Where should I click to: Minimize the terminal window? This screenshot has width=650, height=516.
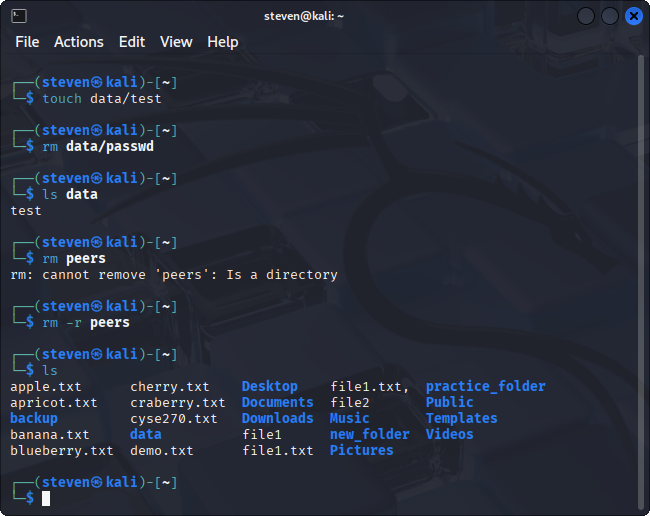pyautogui.click(x=587, y=16)
